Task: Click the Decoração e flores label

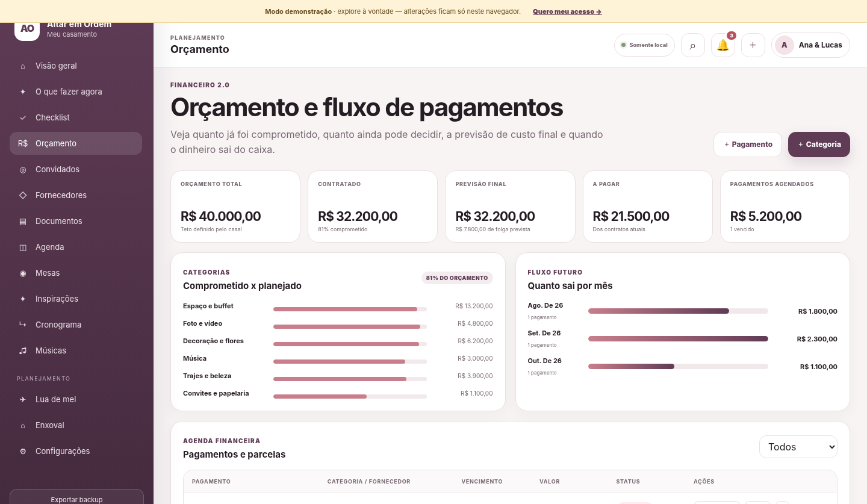Action: (x=213, y=341)
